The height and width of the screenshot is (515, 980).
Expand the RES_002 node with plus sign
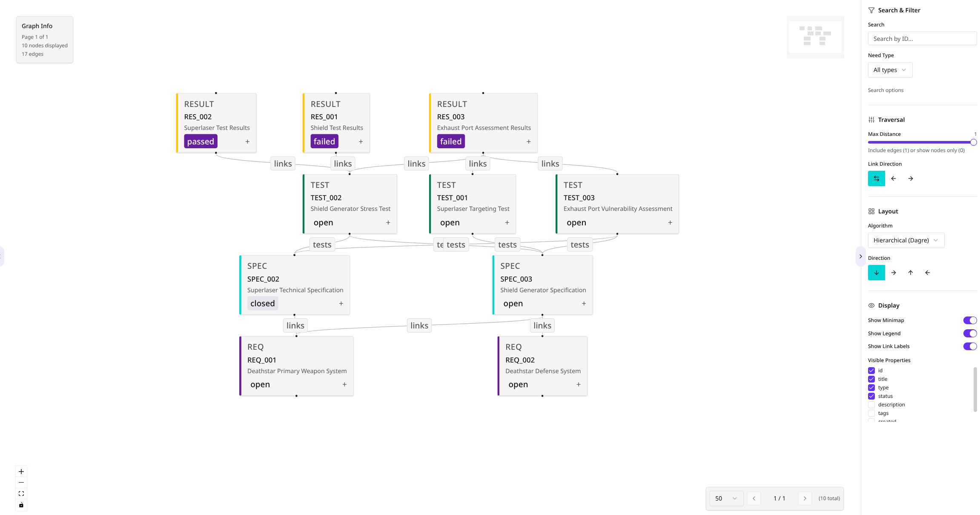pyautogui.click(x=247, y=141)
